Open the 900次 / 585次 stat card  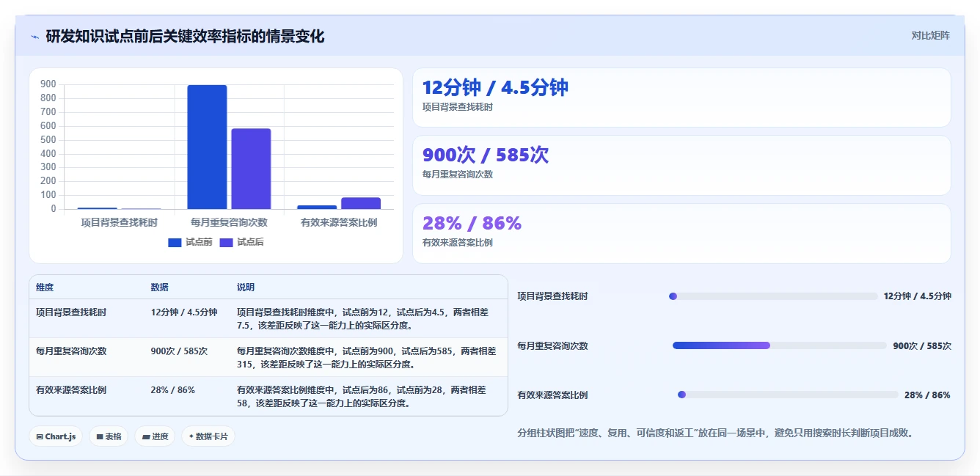coord(681,165)
